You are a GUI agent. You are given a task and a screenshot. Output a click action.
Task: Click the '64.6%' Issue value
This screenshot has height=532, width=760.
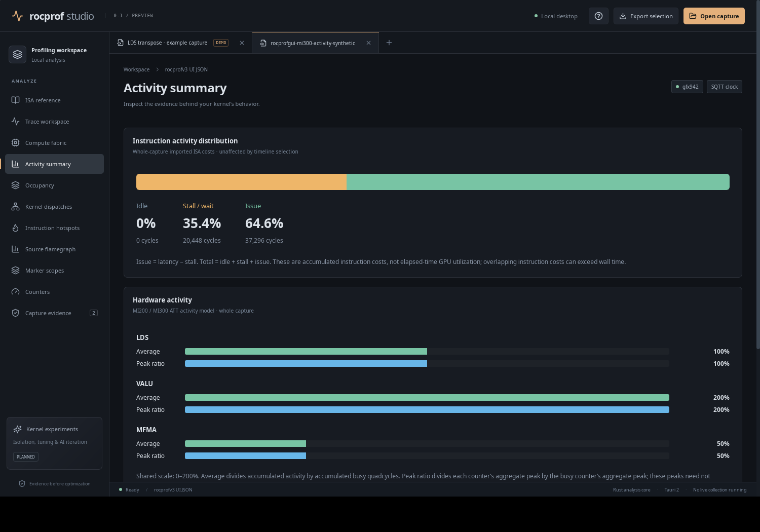click(x=264, y=223)
